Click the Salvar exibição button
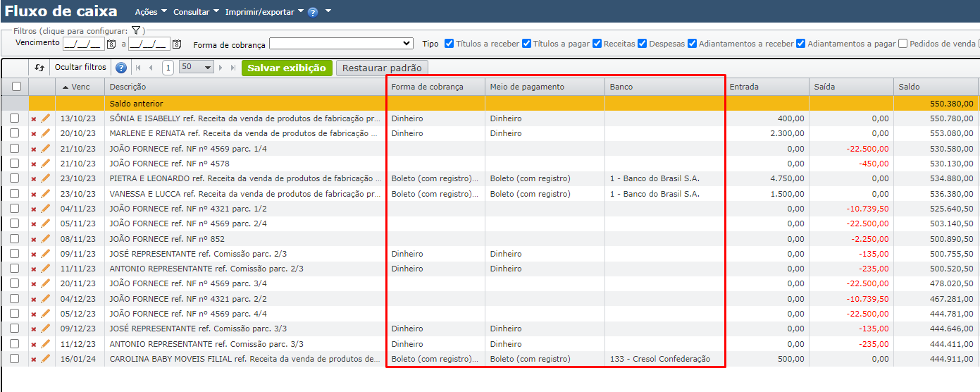 point(287,68)
